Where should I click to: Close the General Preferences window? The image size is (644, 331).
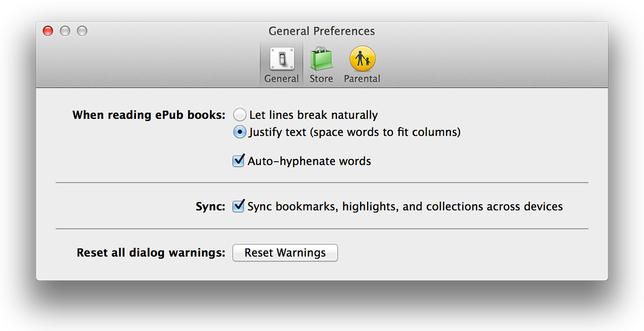point(48,31)
